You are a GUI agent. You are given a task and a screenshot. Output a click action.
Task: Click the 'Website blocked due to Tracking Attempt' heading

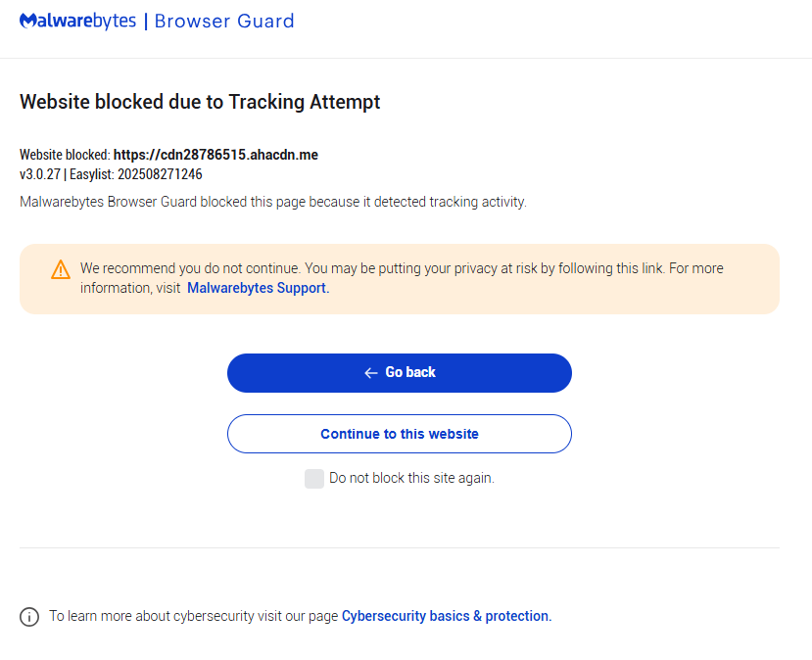[x=200, y=102]
